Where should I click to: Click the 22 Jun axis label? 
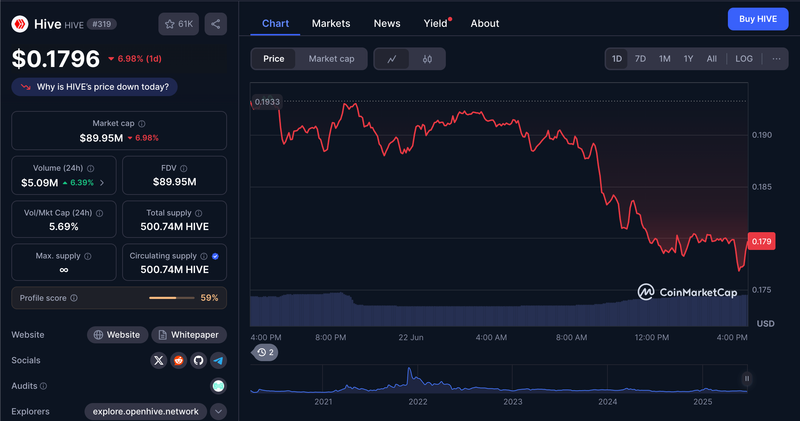pos(411,337)
